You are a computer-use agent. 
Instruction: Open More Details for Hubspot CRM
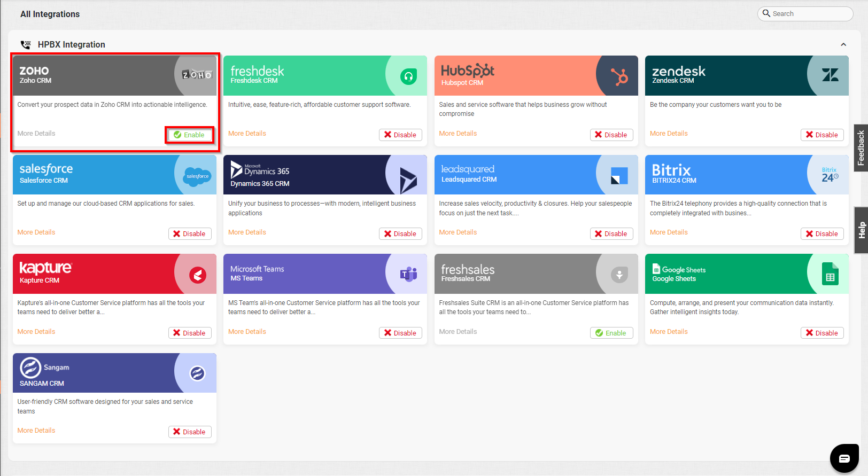click(x=458, y=134)
